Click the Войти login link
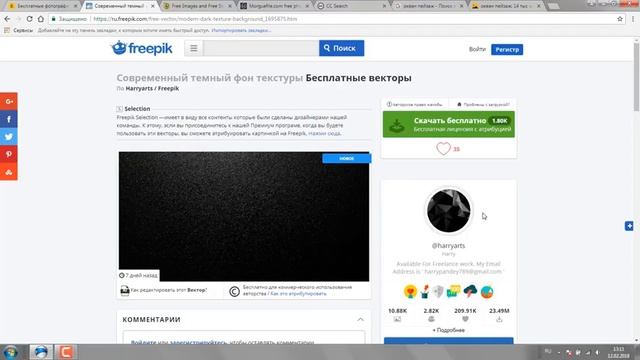This screenshot has width=640, height=360. point(477,49)
